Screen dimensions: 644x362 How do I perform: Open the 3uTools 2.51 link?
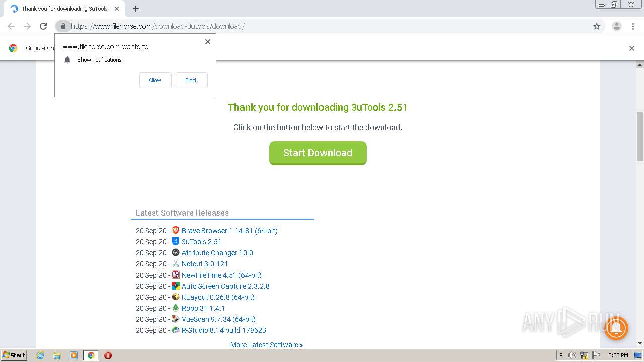click(201, 242)
